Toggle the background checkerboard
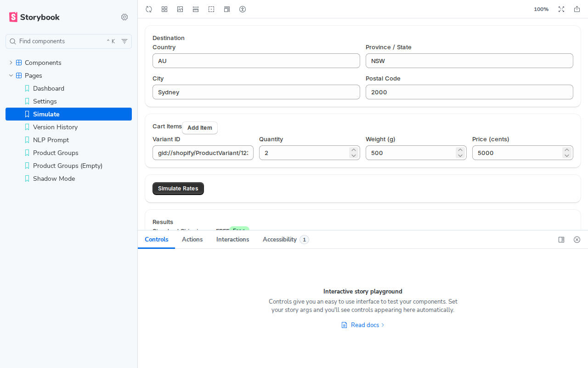The image size is (588, 368). pyautogui.click(x=164, y=9)
